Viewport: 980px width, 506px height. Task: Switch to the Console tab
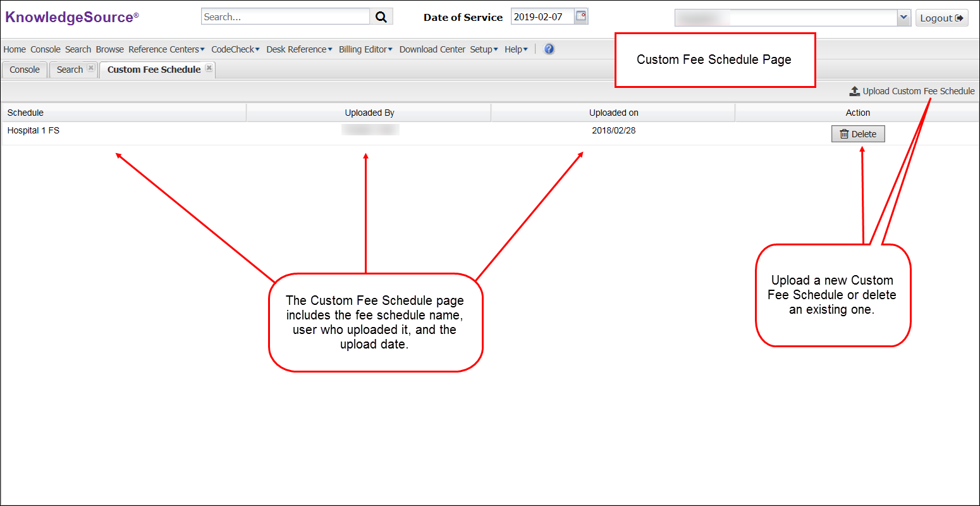(25, 70)
